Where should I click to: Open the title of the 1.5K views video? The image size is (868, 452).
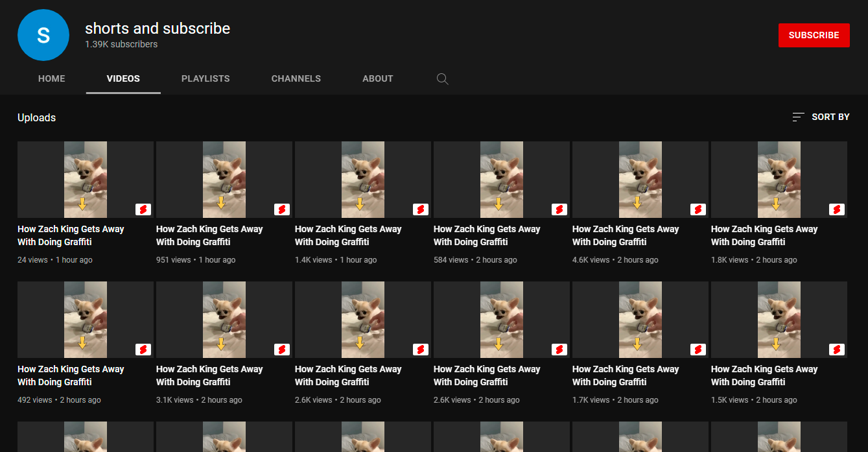764,375
